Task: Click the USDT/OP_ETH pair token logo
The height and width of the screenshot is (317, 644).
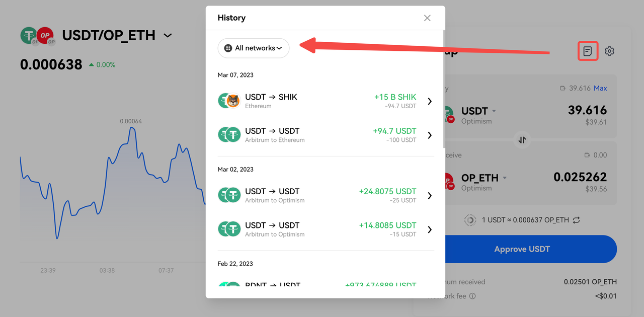Action: 38,36
